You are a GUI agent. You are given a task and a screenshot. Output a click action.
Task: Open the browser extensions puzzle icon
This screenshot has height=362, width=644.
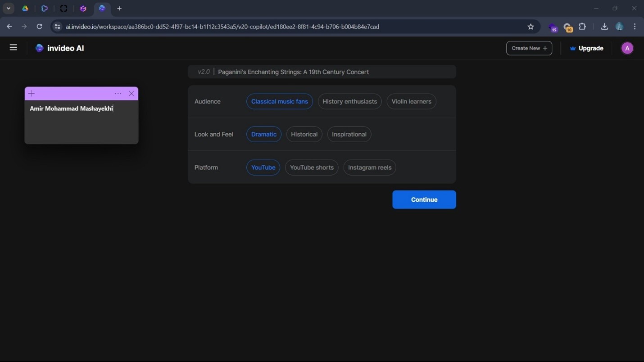(582, 27)
